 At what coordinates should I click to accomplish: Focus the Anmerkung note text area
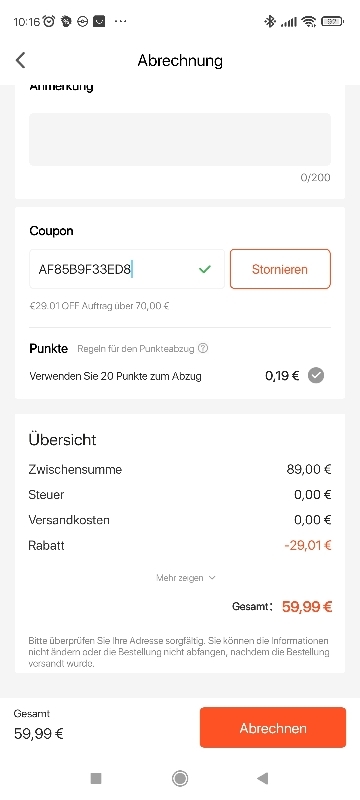pyautogui.click(x=180, y=139)
